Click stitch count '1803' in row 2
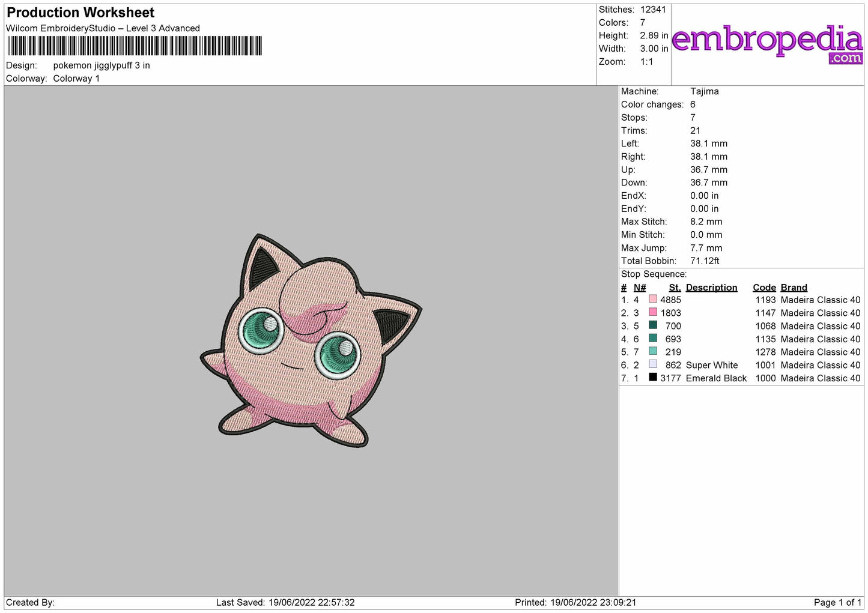868x613 pixels. [x=670, y=313]
